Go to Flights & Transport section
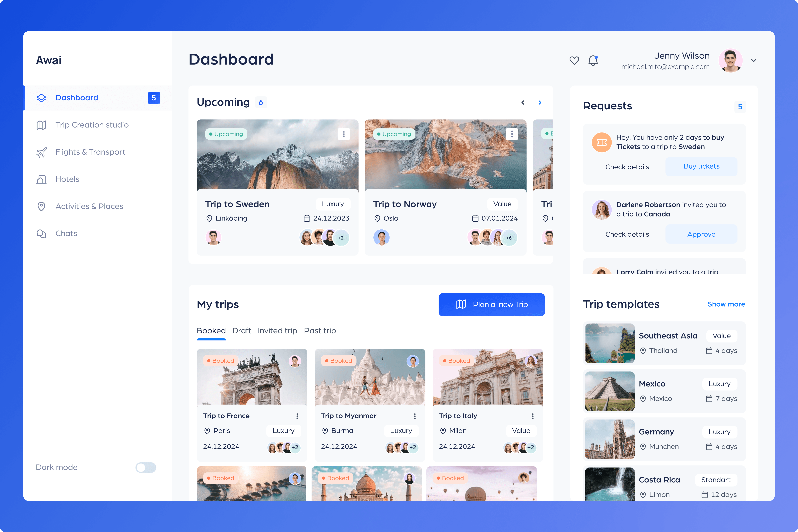This screenshot has height=532, width=798. pos(90,152)
